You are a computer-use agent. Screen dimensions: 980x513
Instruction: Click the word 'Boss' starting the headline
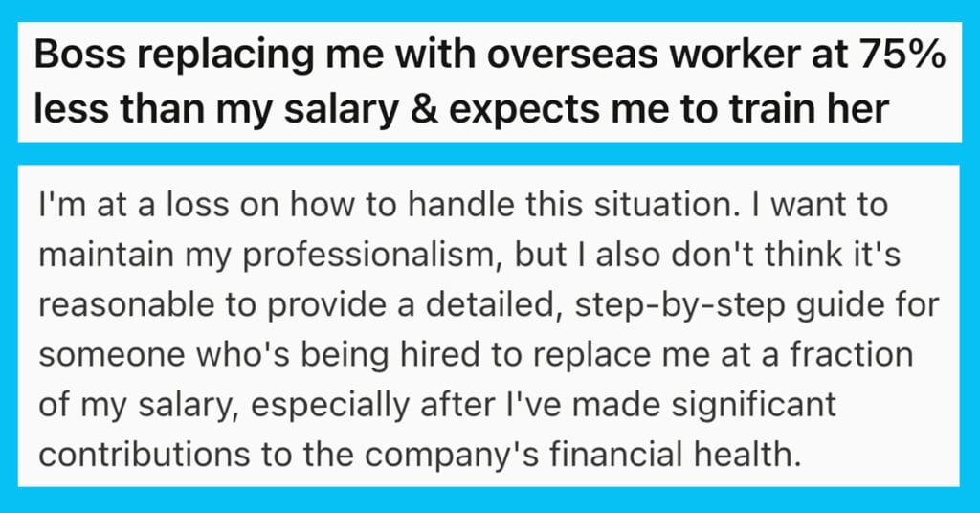(80, 56)
